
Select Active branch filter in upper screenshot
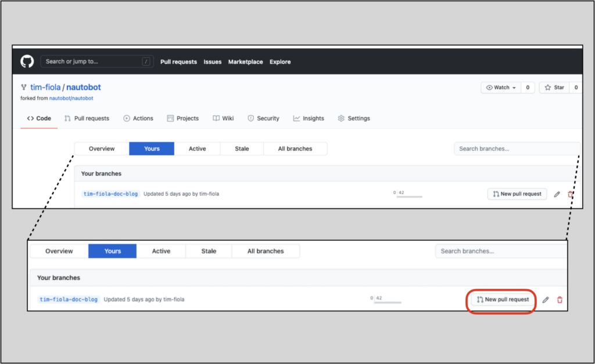coord(198,149)
